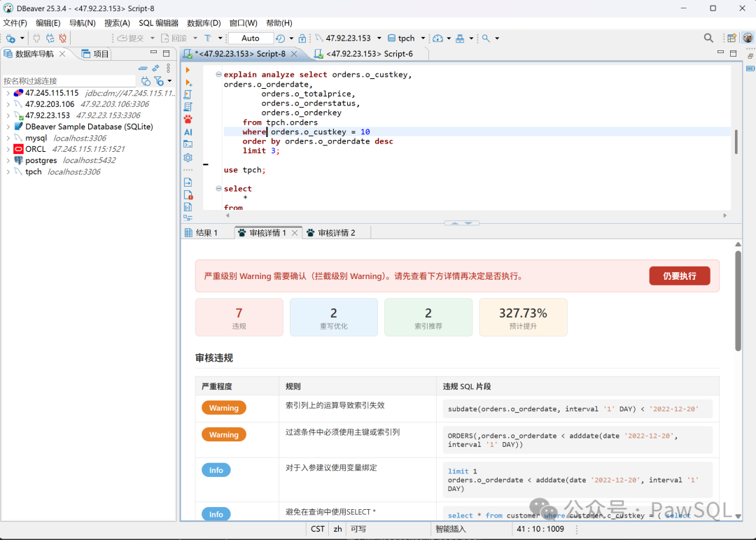756x540 pixels.
Task: Open the new connection dropdown arrow
Action: click(x=22, y=38)
